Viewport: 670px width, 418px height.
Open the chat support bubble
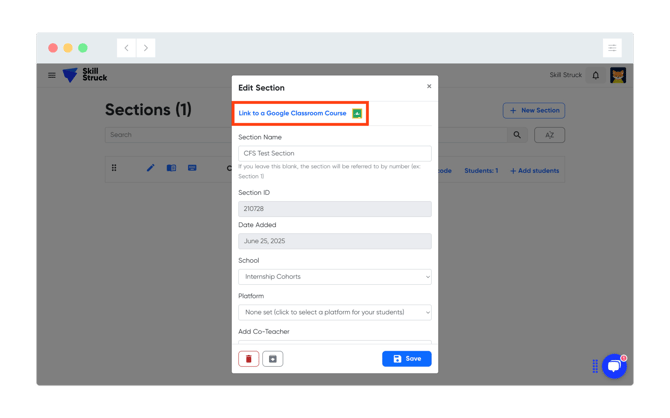tap(614, 366)
